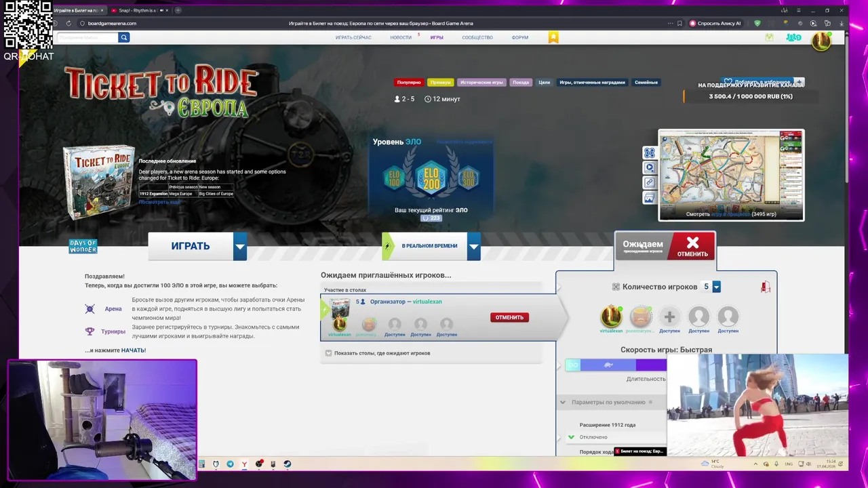Click the bookmark icon in address bar
The height and width of the screenshot is (488, 868).
680,23
